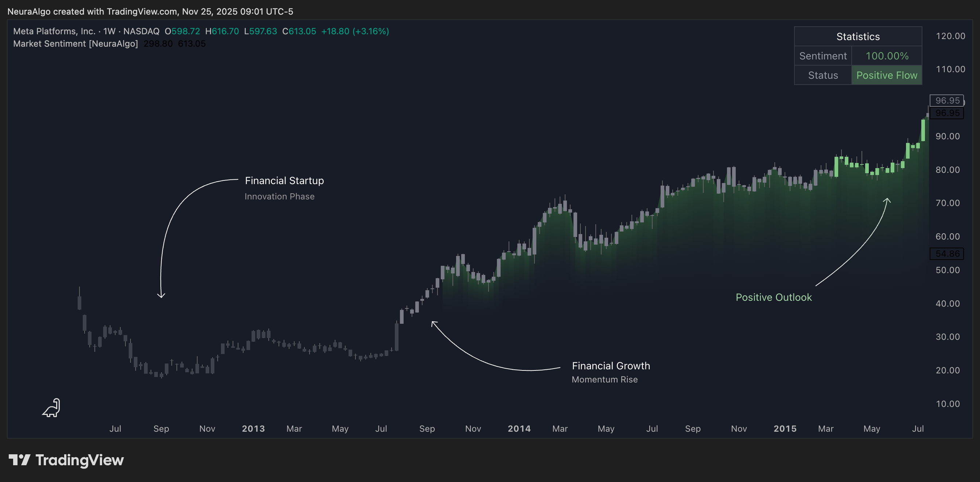The width and height of the screenshot is (980, 482).
Task: Click the 110.00 price axis label
Action: 950,69
